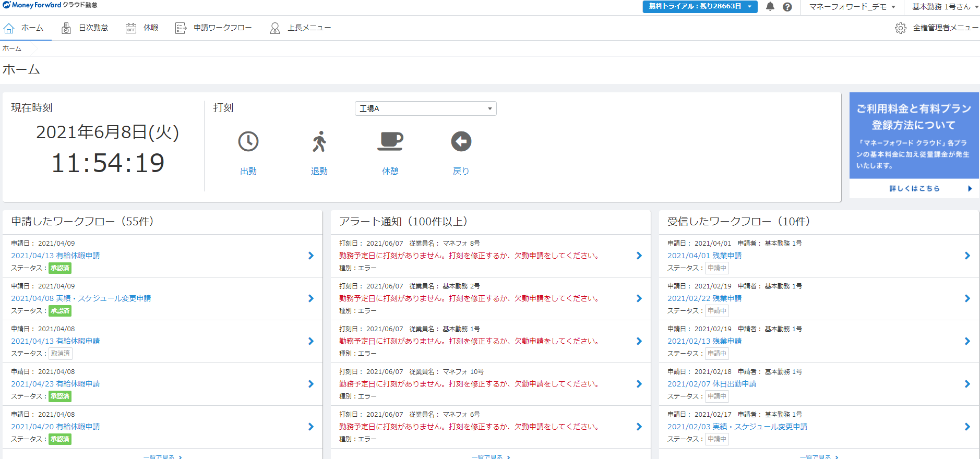Open the 申請ワークフロー menu tab
The height and width of the screenshot is (459, 980).
(x=214, y=28)
